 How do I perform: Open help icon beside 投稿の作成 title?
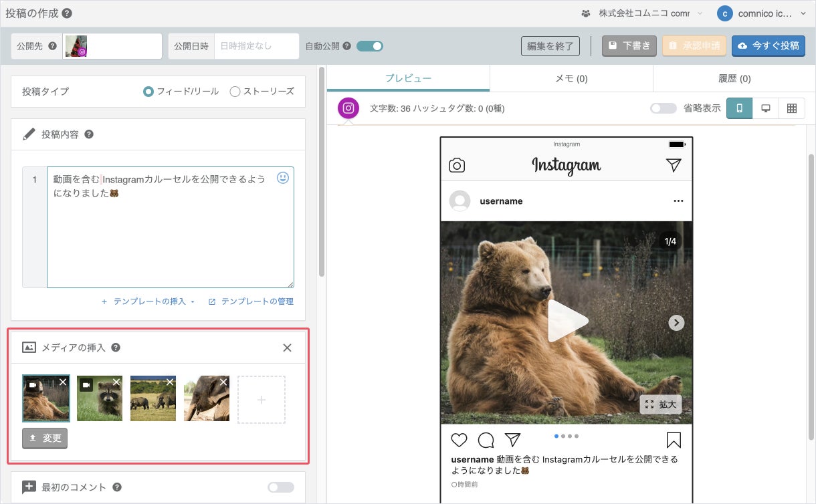(x=67, y=13)
